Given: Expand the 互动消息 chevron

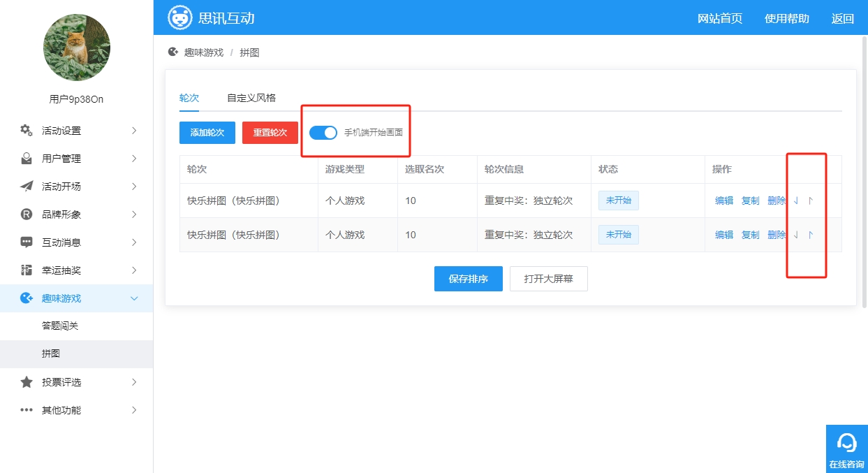Looking at the screenshot, I should (x=134, y=242).
